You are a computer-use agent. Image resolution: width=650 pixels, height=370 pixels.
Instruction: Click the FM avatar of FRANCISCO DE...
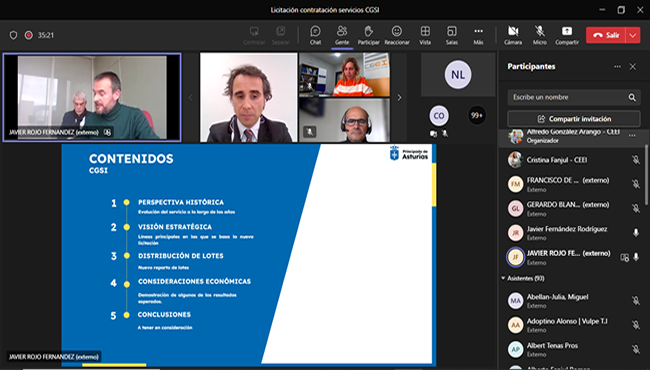pos(515,184)
